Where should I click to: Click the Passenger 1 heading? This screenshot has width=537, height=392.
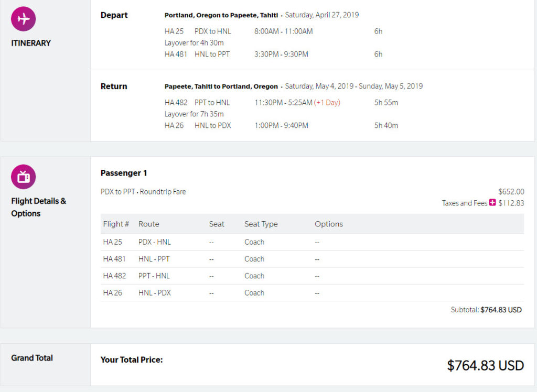(x=124, y=173)
